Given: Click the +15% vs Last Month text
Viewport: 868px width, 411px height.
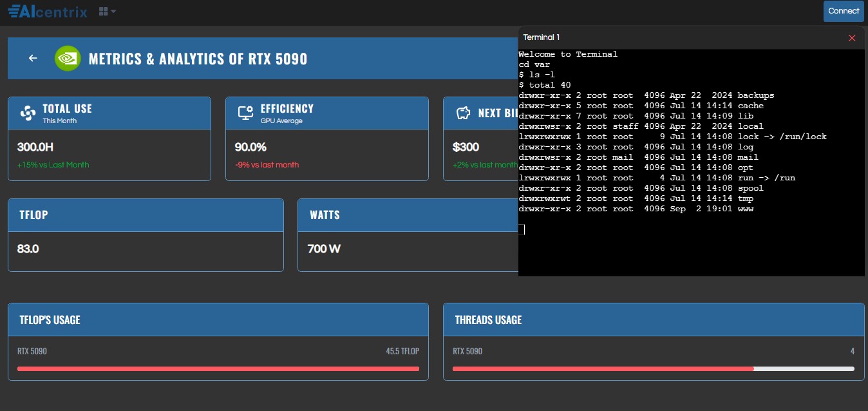Looking at the screenshot, I should point(53,165).
